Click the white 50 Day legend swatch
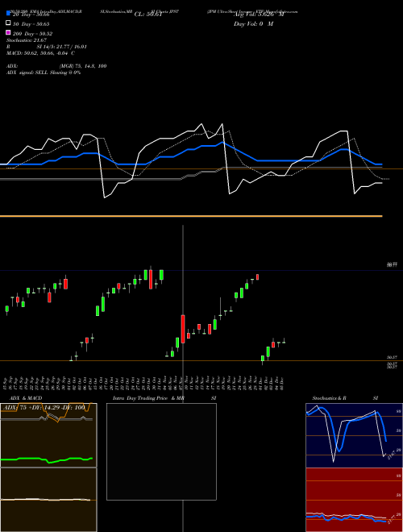The width and height of the screenshot is (403, 532). coord(8,23)
